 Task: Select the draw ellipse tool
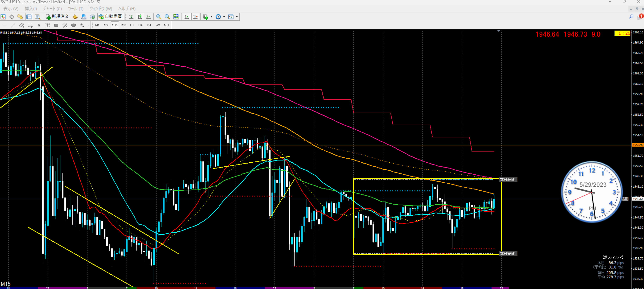(x=73, y=25)
